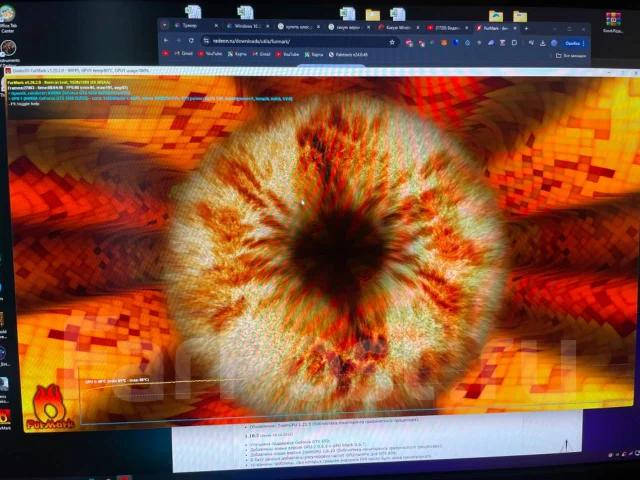Viewport: 640px width, 480px height.
Task: Open the yellow folder icon between the Excel files
Action: click(x=373, y=15)
